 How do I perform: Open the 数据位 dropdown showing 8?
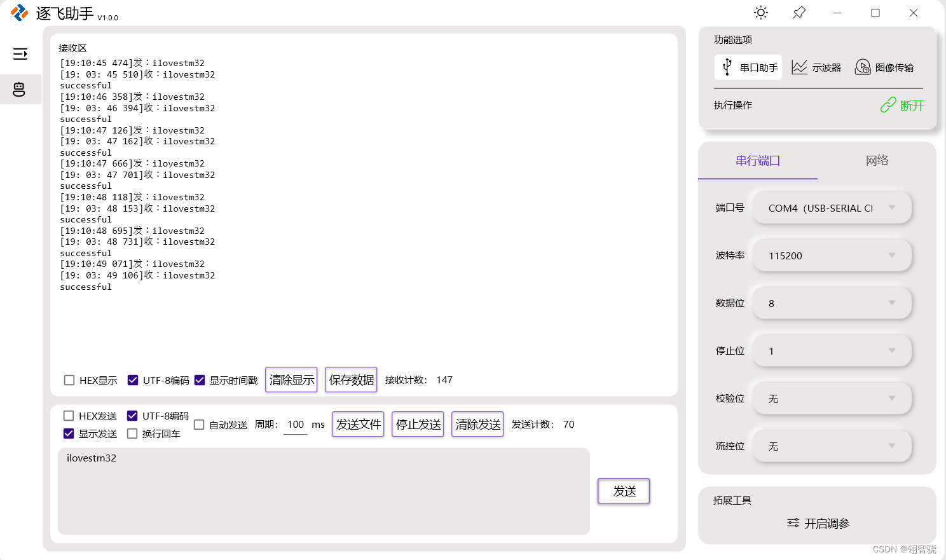832,303
